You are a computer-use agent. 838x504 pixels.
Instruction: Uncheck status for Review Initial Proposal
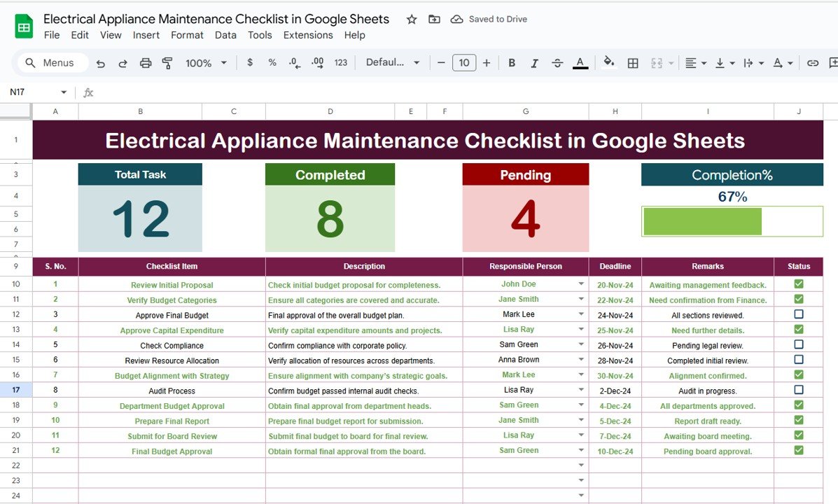799,283
